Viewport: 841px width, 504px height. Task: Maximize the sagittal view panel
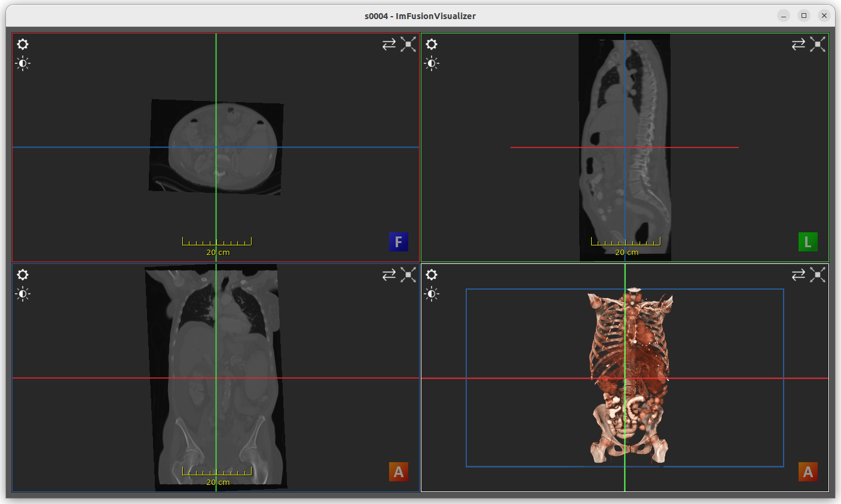pyautogui.click(x=818, y=44)
